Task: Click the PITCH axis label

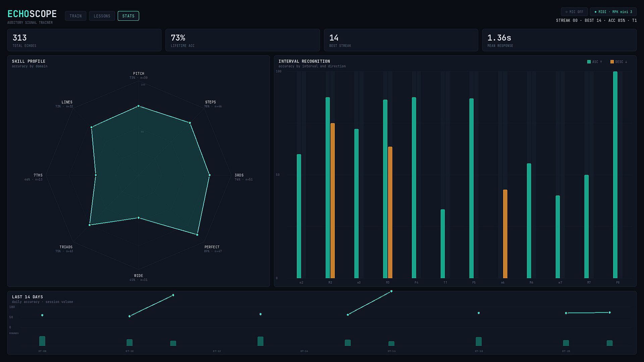Action: point(139,73)
